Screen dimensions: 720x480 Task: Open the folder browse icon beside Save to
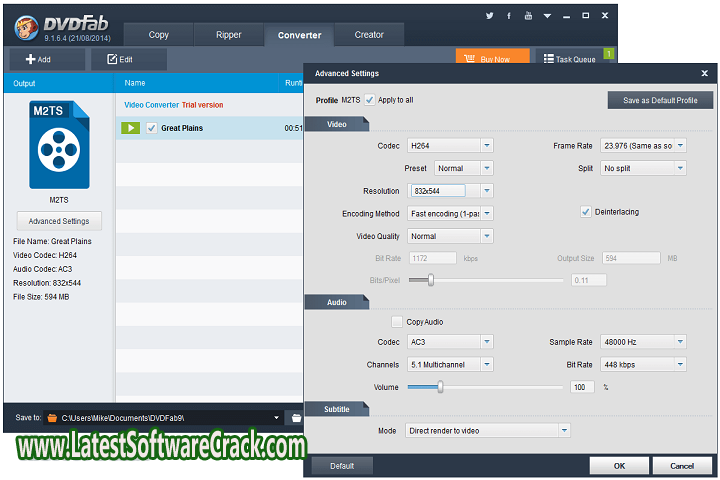(296, 418)
